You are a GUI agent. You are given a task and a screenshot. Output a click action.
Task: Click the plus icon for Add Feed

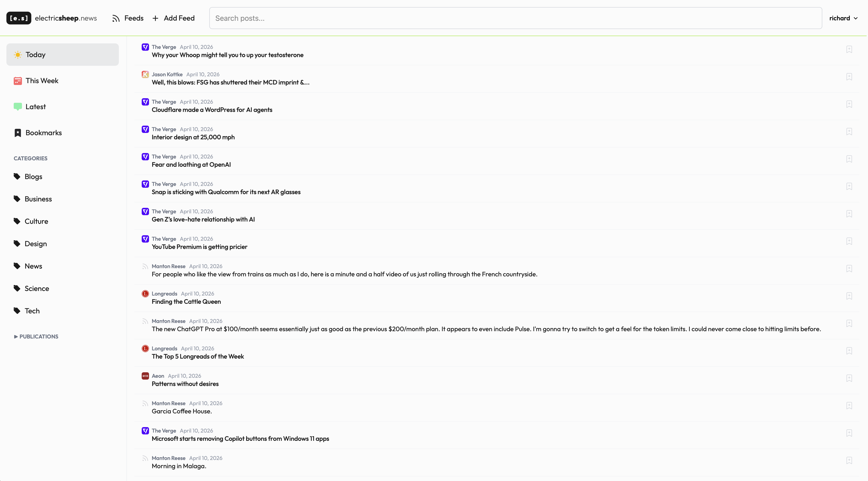coord(155,18)
